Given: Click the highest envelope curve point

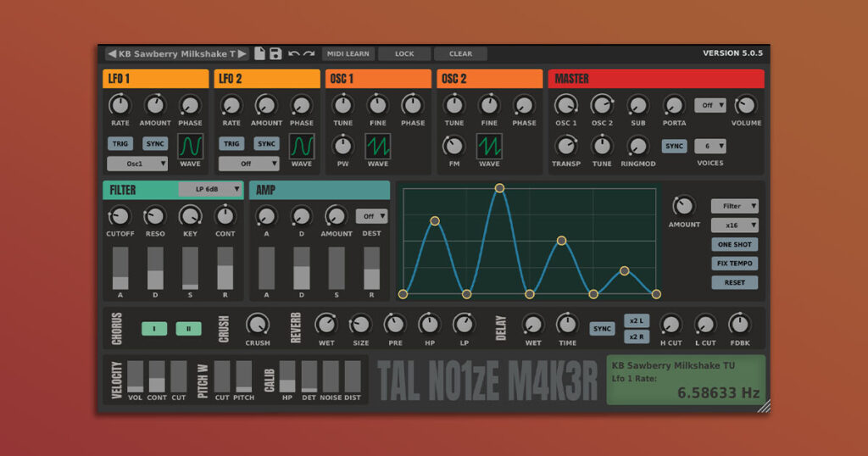Looking at the screenshot, I should pos(499,188).
